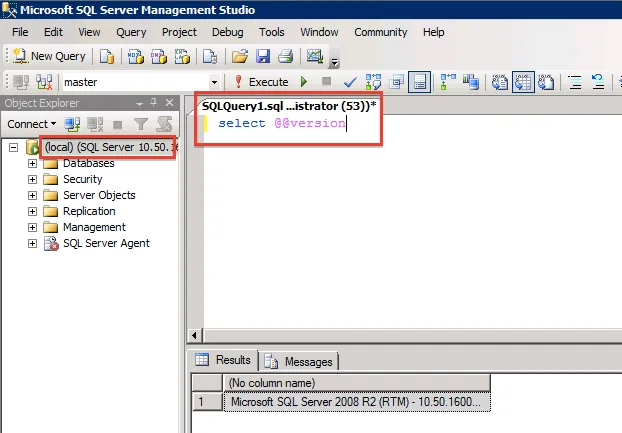Click the MDX analysis services query icon
Image resolution: width=622 pixels, height=433 pixels.
[x=136, y=56]
